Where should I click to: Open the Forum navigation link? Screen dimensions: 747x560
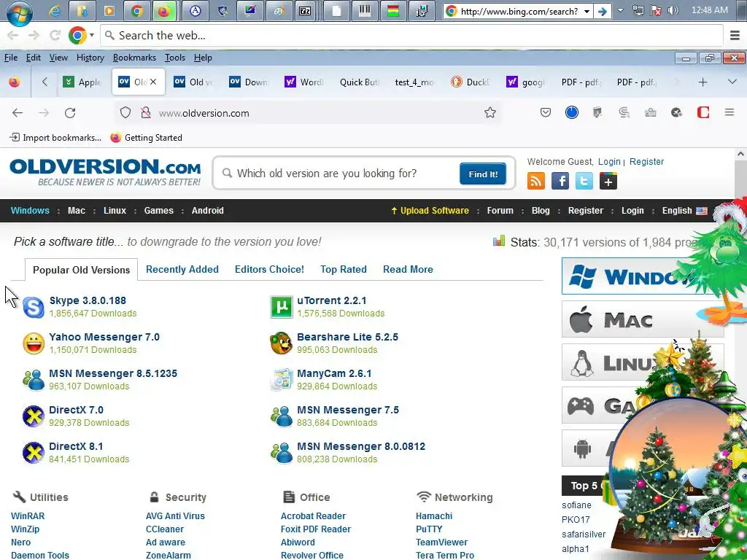coord(500,211)
